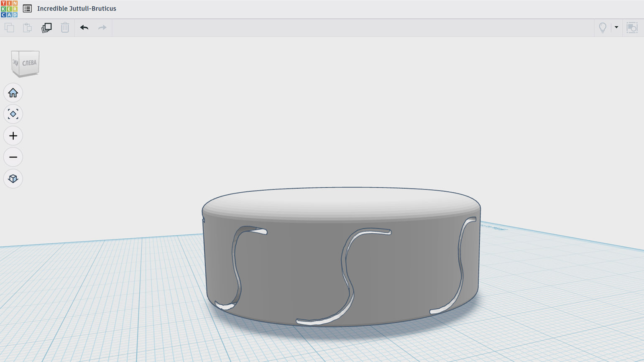Toggle Show All lightbulb icon
Image resolution: width=644 pixels, height=362 pixels.
[603, 28]
